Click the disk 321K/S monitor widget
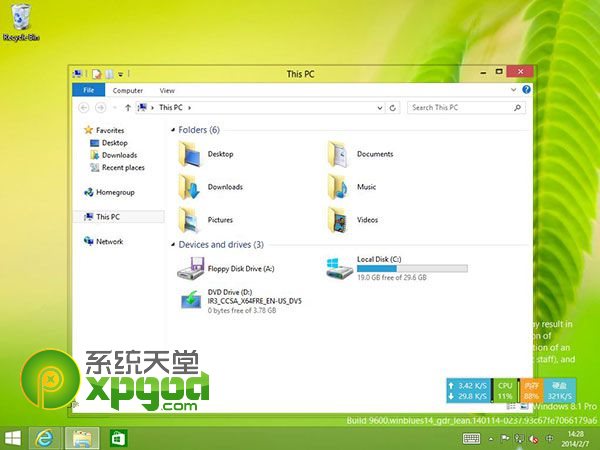 (x=559, y=391)
